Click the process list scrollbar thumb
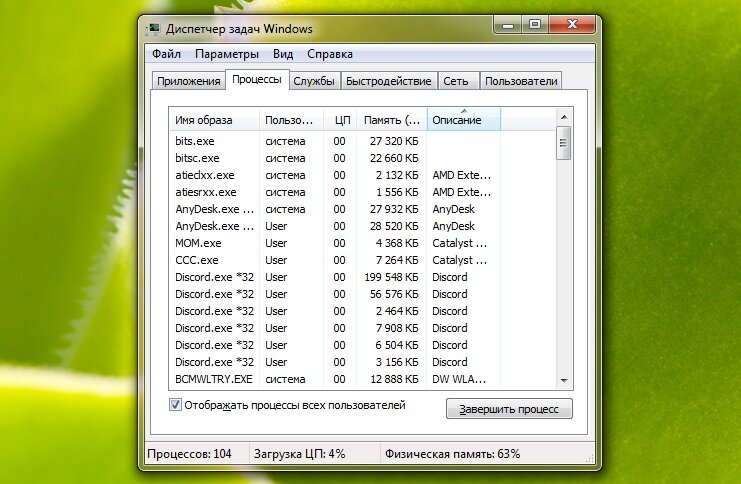 [563, 143]
